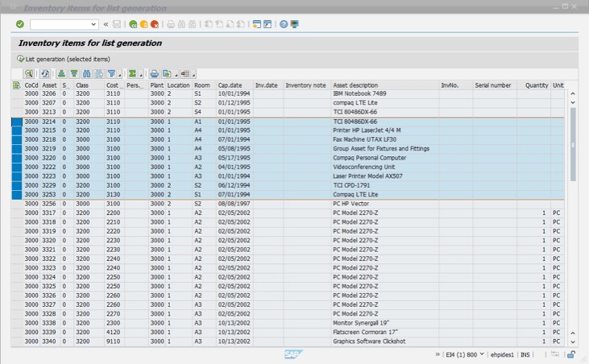Click the green Enter checkmark icon
The height and width of the screenshot is (364, 589).
pyautogui.click(x=20, y=24)
